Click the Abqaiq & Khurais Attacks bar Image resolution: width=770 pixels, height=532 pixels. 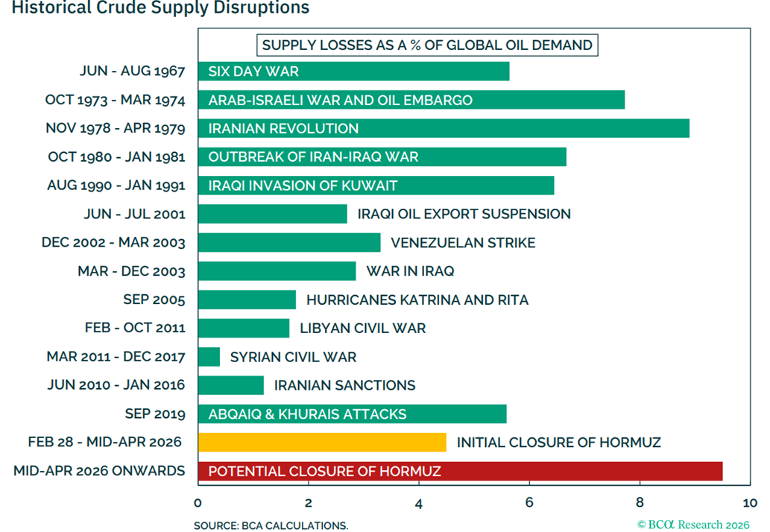tap(352, 414)
